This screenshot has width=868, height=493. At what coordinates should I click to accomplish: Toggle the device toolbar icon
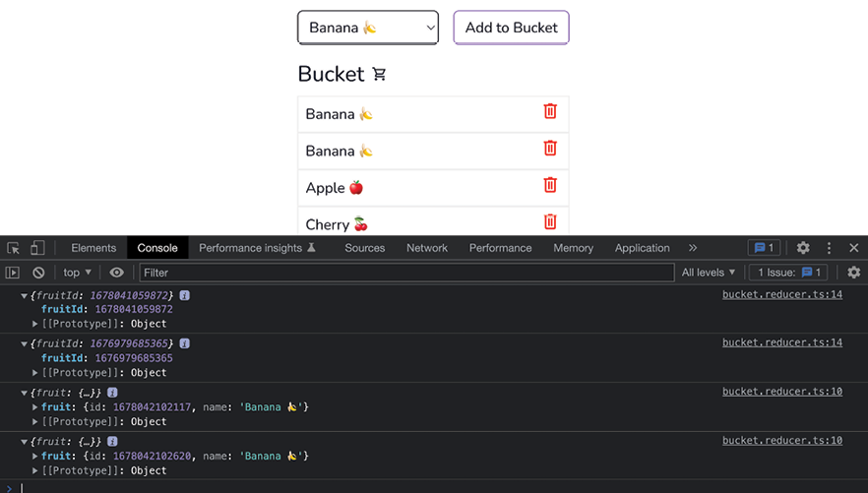tap(37, 248)
